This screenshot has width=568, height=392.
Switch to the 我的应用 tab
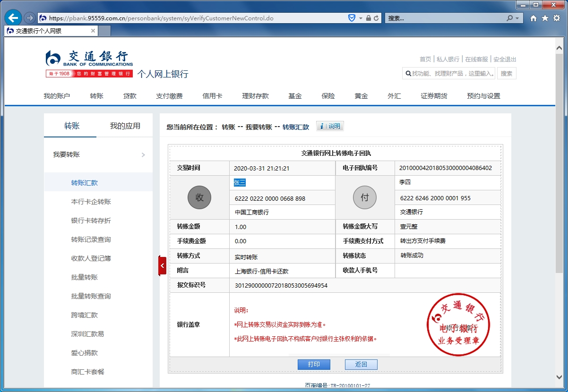126,125
